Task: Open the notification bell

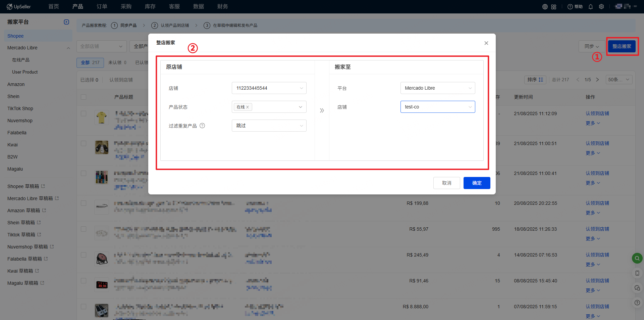Action: point(591,7)
